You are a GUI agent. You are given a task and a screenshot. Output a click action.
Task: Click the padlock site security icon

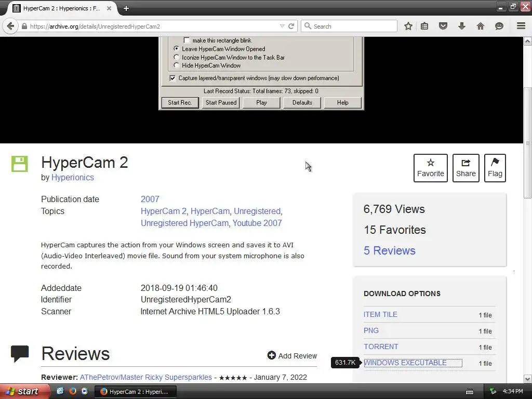pos(24,26)
